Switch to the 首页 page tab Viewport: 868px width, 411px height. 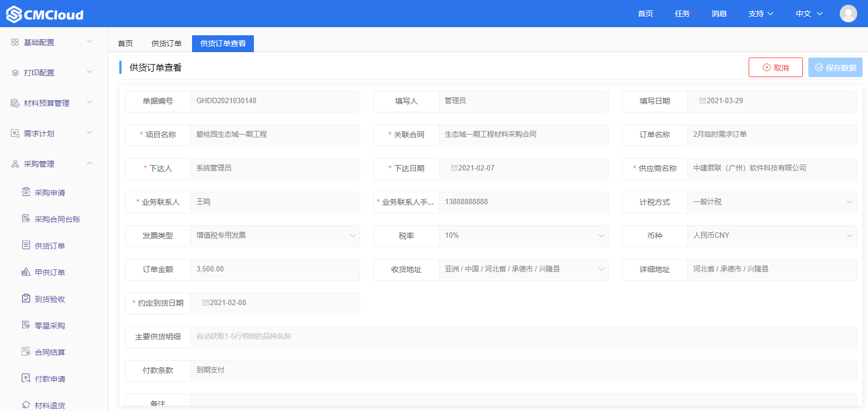[x=125, y=43]
